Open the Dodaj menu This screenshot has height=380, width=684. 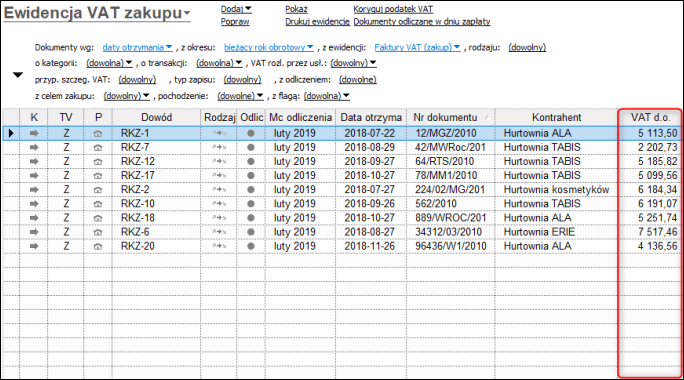[236, 9]
